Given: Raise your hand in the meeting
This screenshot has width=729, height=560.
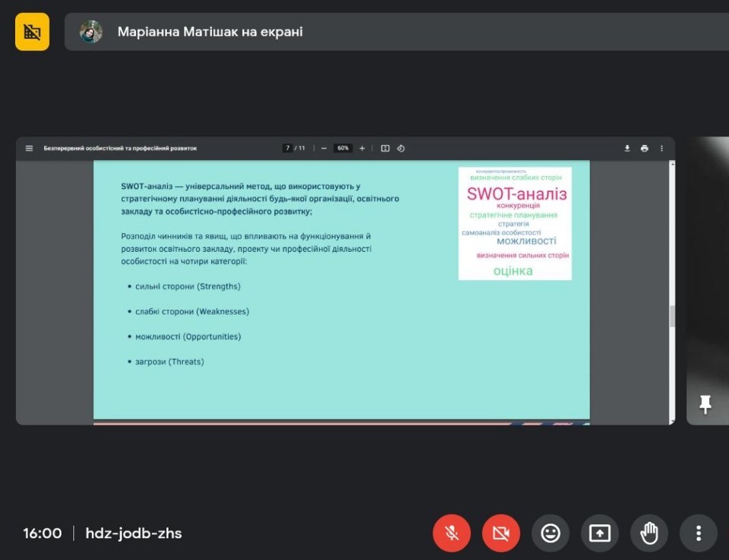Looking at the screenshot, I should pyautogui.click(x=649, y=533).
